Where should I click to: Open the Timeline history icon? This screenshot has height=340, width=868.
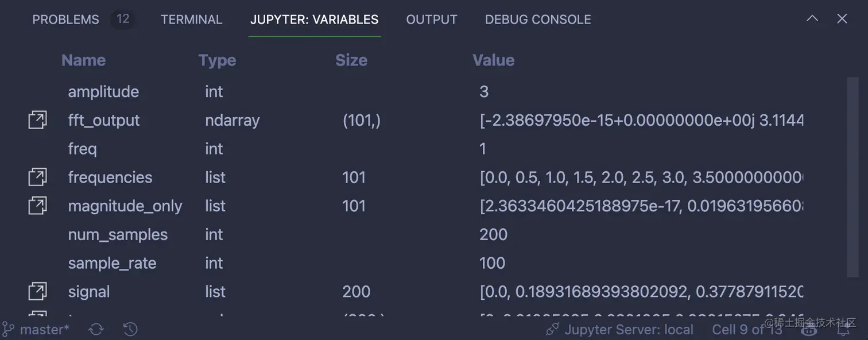(x=129, y=329)
